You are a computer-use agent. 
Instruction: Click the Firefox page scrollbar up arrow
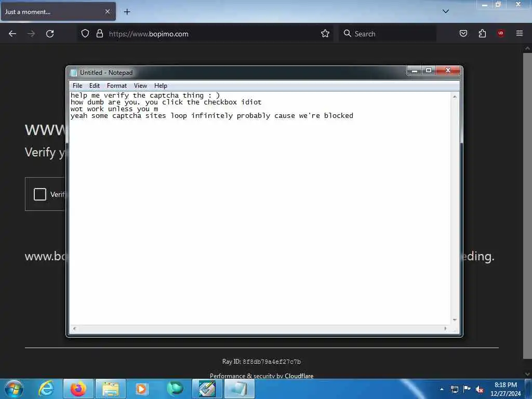(x=527, y=48)
